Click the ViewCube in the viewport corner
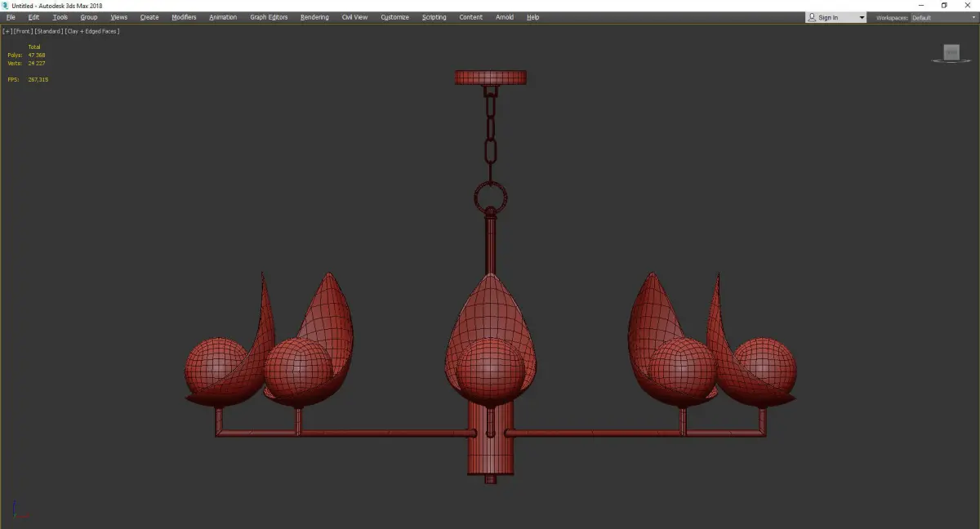Image resolution: width=980 pixels, height=529 pixels. tap(951, 53)
